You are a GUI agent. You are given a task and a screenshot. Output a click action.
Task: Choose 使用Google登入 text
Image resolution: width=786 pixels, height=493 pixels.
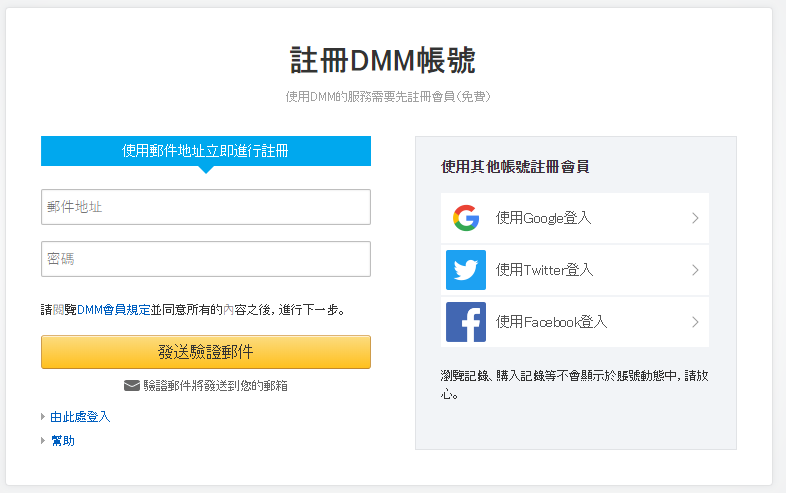[x=543, y=218]
